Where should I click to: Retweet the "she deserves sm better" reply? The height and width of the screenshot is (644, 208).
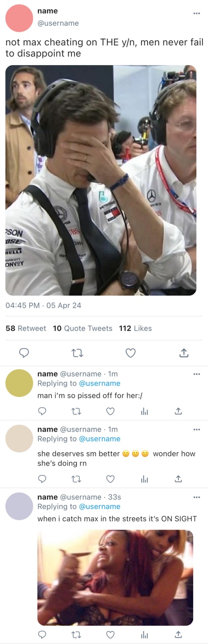(x=76, y=479)
